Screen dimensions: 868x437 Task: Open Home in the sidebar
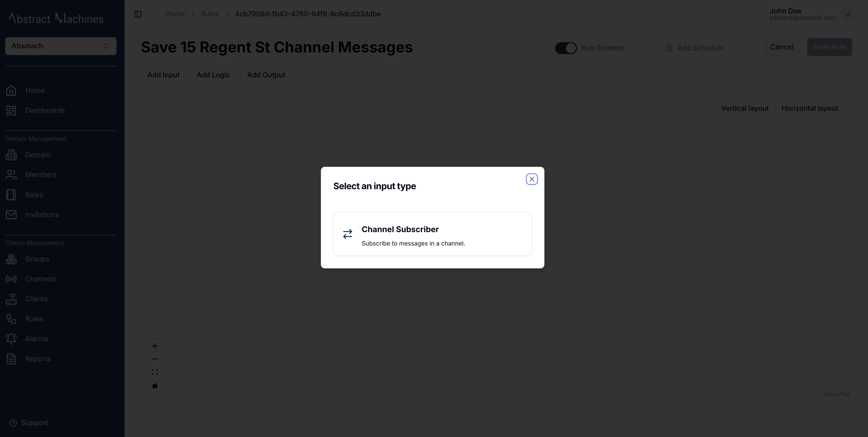[x=35, y=90]
